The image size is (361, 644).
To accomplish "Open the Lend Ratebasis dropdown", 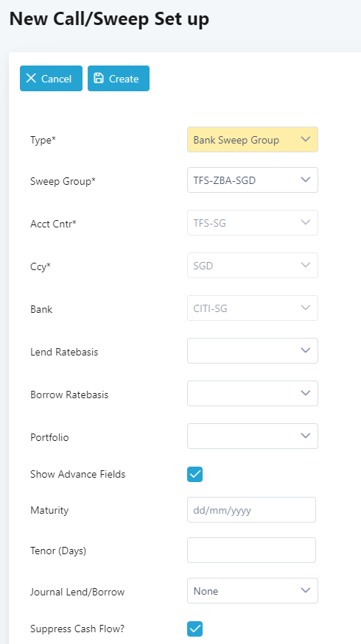I will point(253,351).
